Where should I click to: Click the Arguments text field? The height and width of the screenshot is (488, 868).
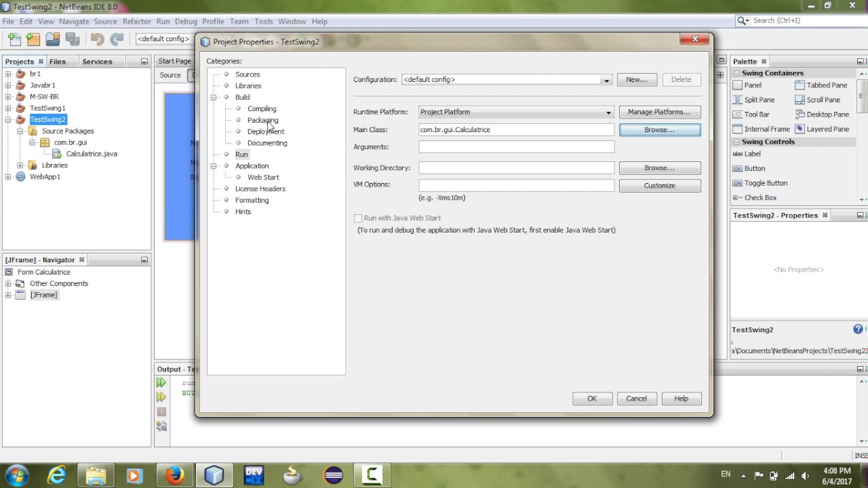click(x=517, y=147)
